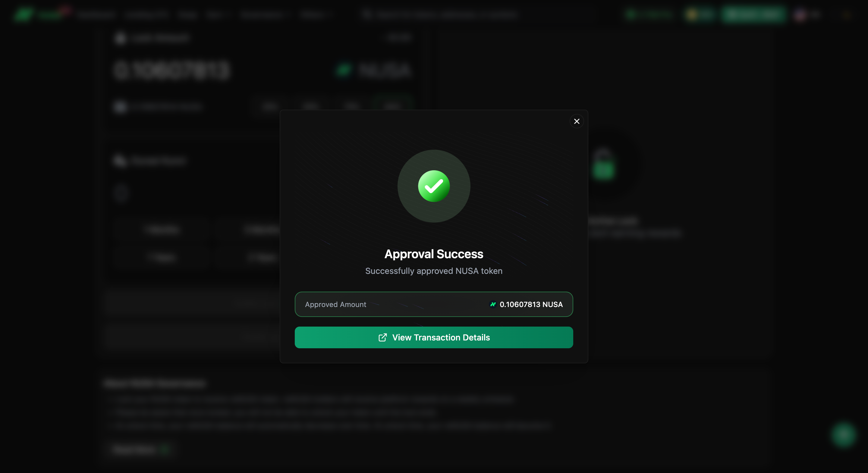This screenshot has height=473, width=868.
Task: Click the Approved Amount label
Action: (335, 305)
